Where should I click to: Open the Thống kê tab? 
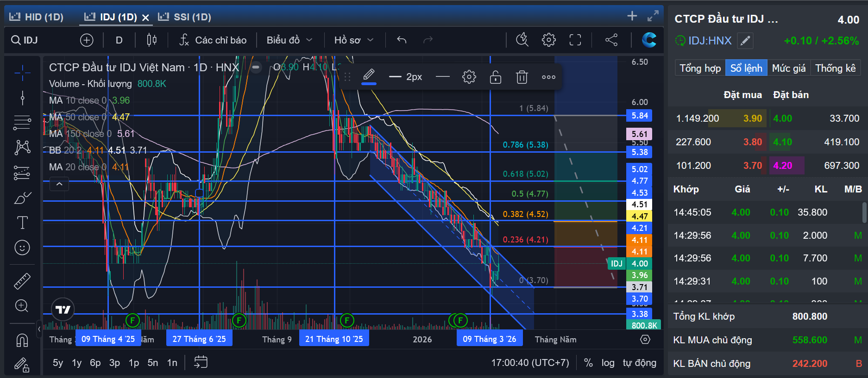coord(835,68)
